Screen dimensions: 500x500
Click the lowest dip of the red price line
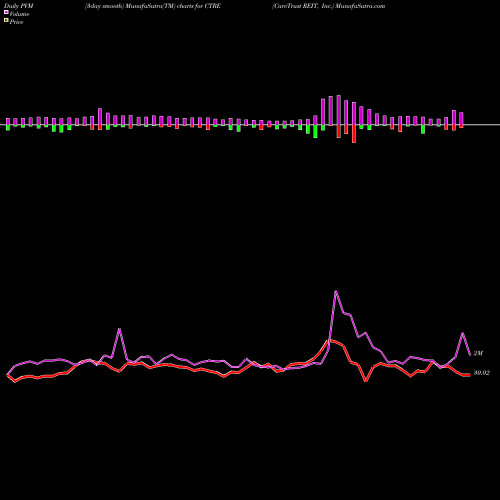point(366,381)
